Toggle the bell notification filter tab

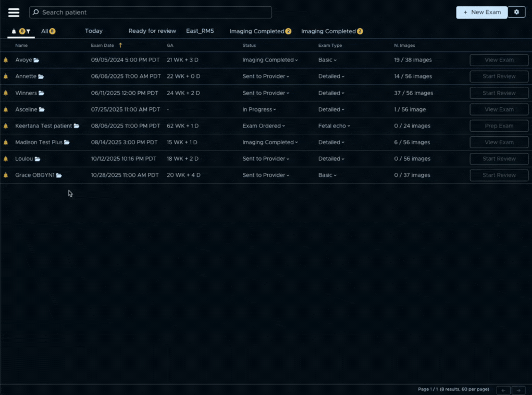21,32
